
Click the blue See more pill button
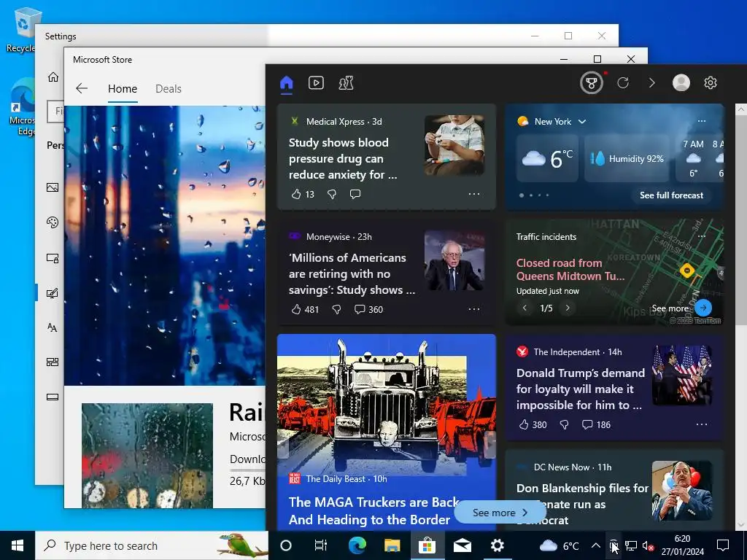[500, 513]
